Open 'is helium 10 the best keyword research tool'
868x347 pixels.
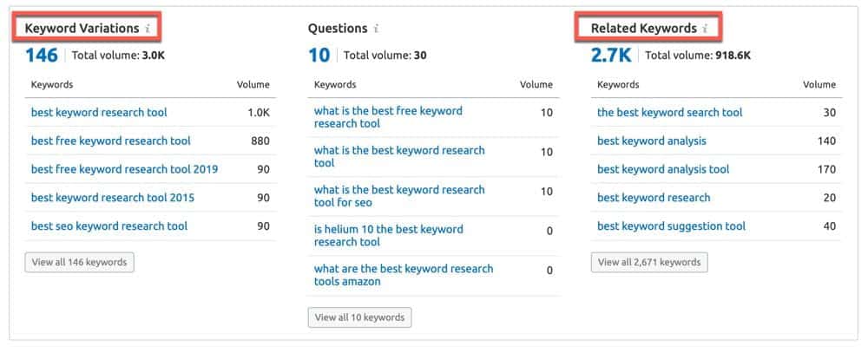coord(388,235)
